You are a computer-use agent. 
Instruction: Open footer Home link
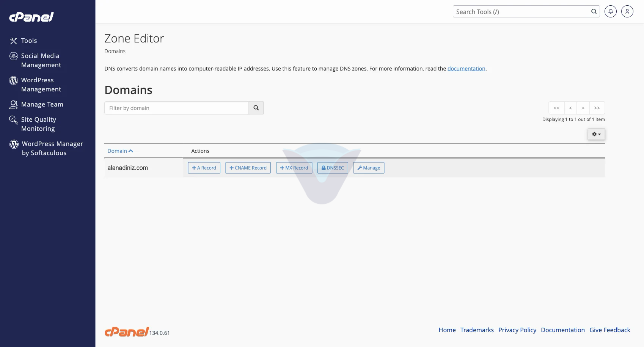pos(447,330)
